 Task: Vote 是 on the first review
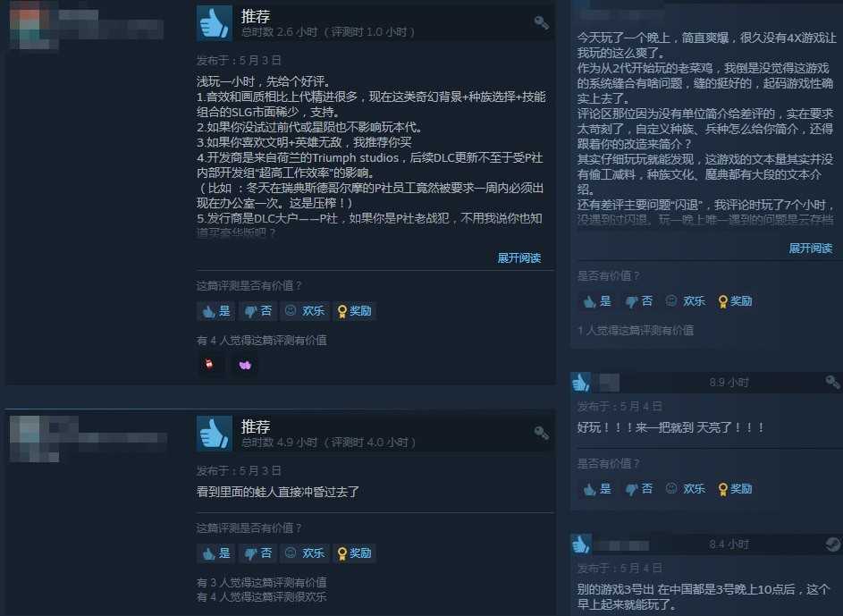pyautogui.click(x=216, y=311)
